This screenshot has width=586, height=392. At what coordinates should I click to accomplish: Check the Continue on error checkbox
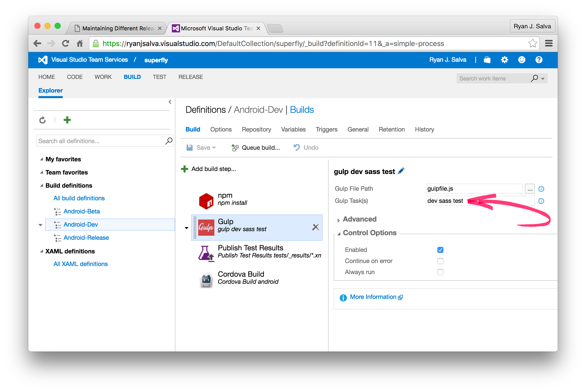(440, 261)
